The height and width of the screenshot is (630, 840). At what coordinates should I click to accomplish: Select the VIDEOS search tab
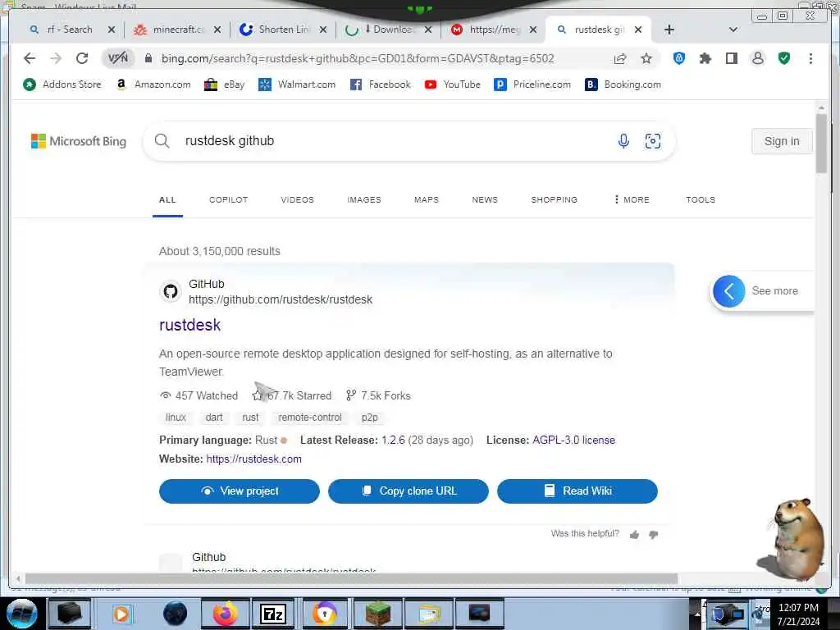pos(297,199)
